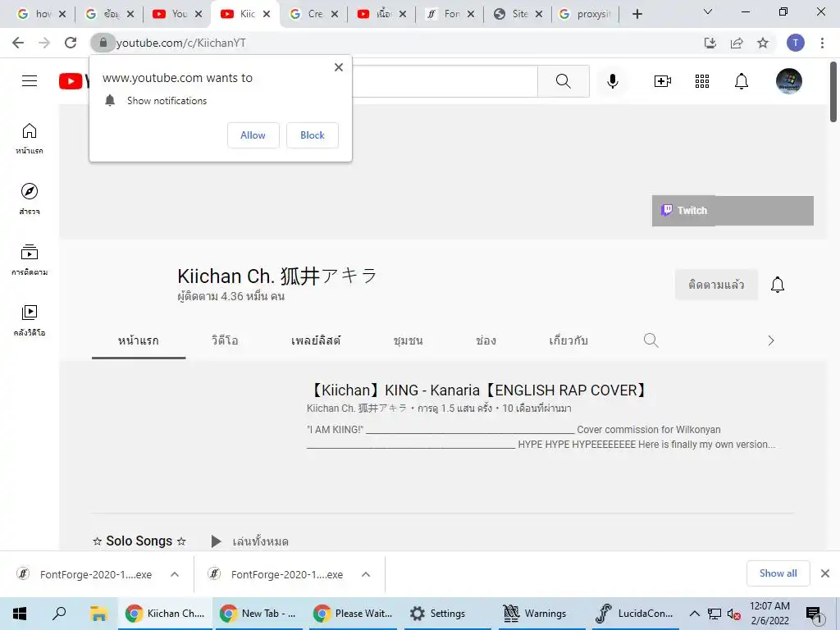Select the ชุมชน channel tab
This screenshot has width=840, height=630.
tap(408, 340)
